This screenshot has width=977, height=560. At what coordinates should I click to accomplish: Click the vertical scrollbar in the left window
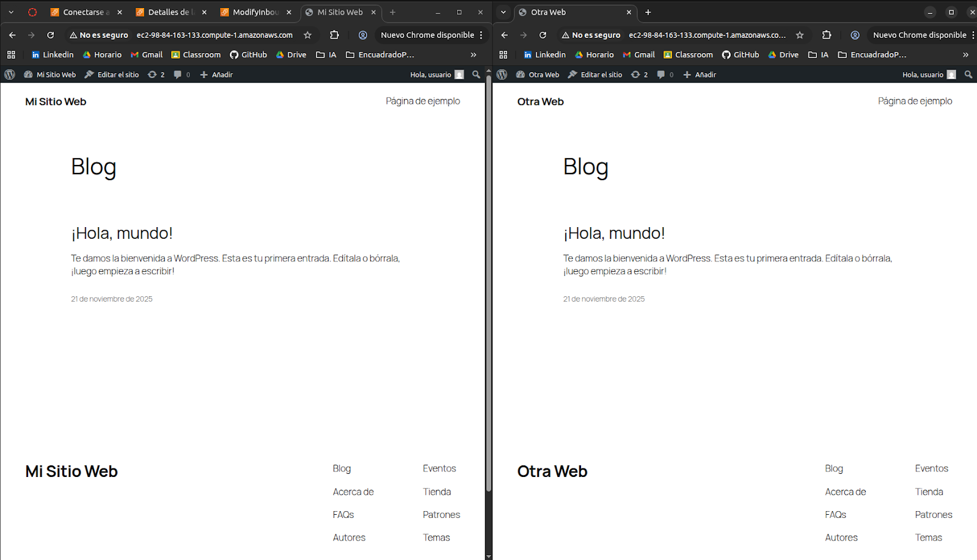488,284
